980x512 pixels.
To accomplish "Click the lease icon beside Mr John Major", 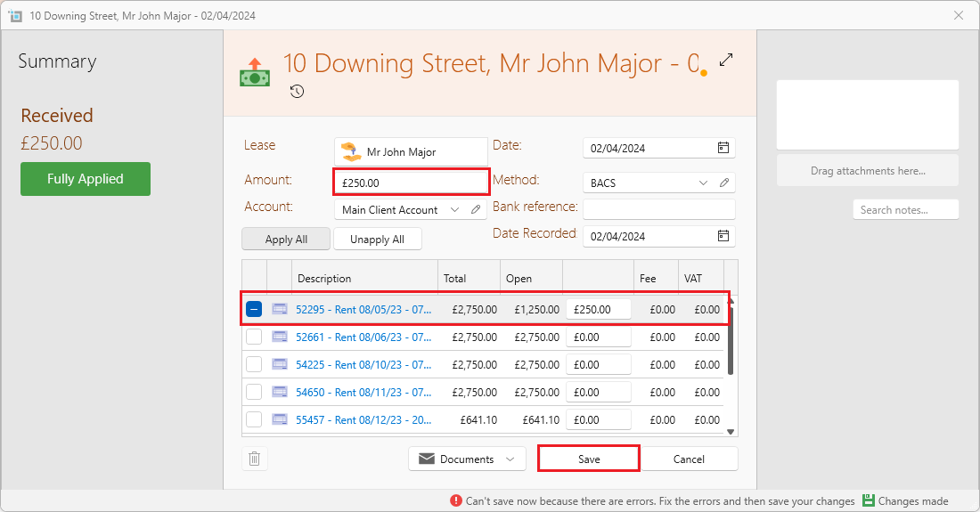I will click(351, 151).
